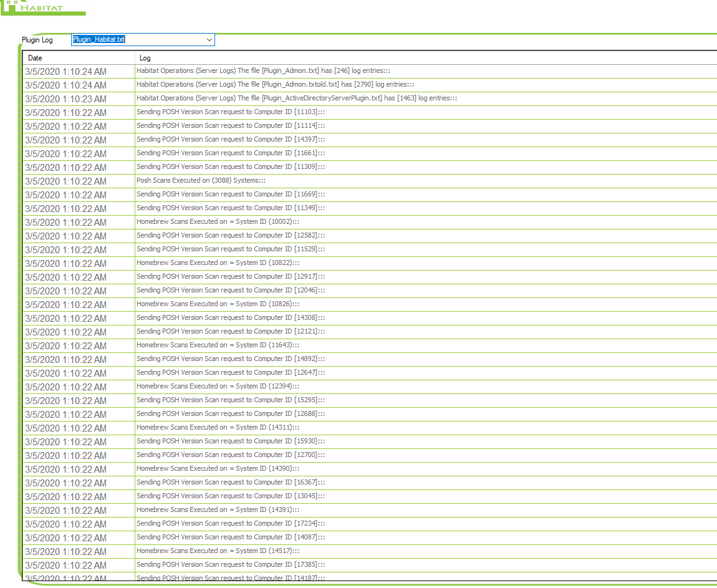The width and height of the screenshot is (717, 588).
Task: Click the Homebrew Scans System ID (10002) entry
Action: point(218,222)
